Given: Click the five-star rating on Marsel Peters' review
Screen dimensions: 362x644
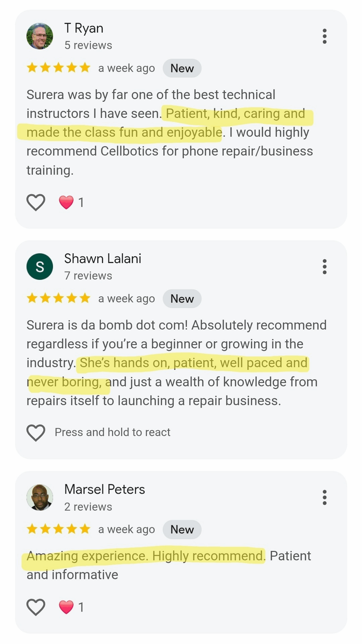Looking at the screenshot, I should pyautogui.click(x=59, y=529).
